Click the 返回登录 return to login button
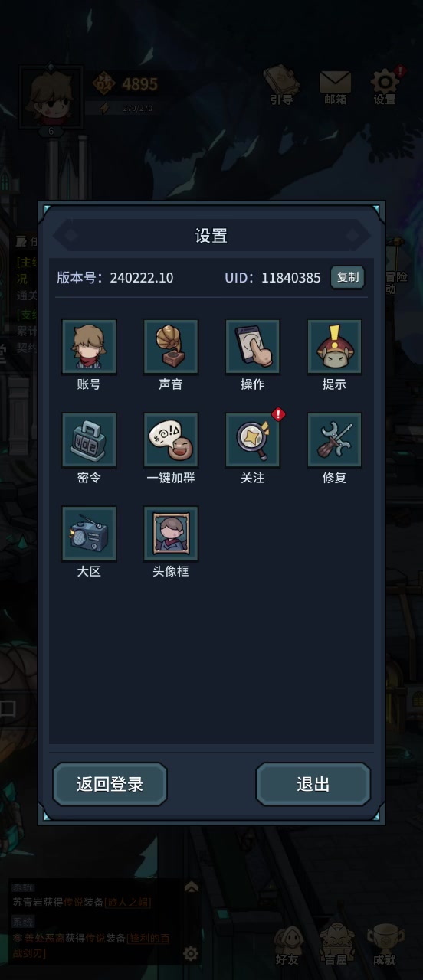 (110, 784)
